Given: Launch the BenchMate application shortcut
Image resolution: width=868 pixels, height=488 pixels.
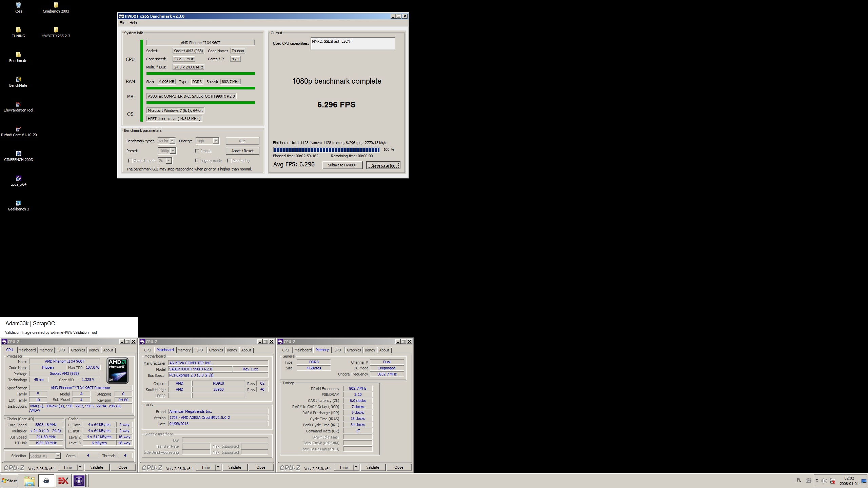Looking at the screenshot, I should click(18, 82).
